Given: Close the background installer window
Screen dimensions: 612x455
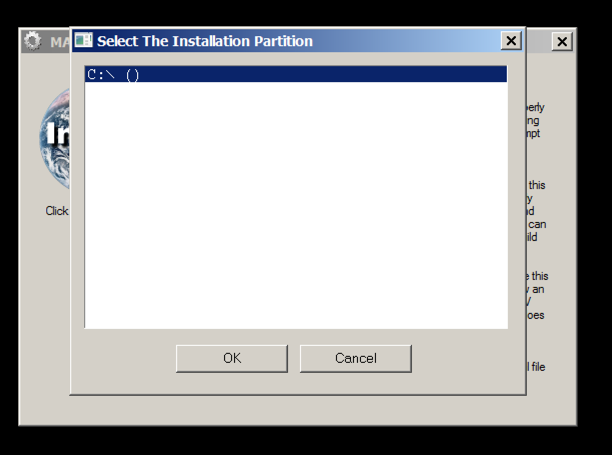Looking at the screenshot, I should (x=562, y=42).
